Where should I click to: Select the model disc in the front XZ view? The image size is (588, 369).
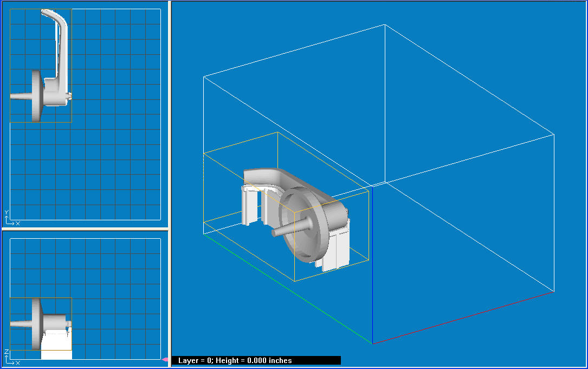coord(37,323)
